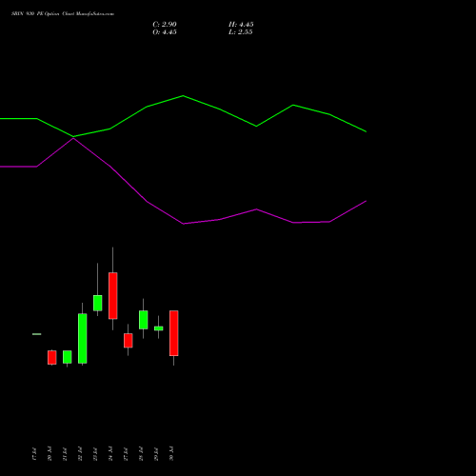476x476 pixels.
Task: Click the '20 Jul' axis date label
Action: [x=50, y=454]
